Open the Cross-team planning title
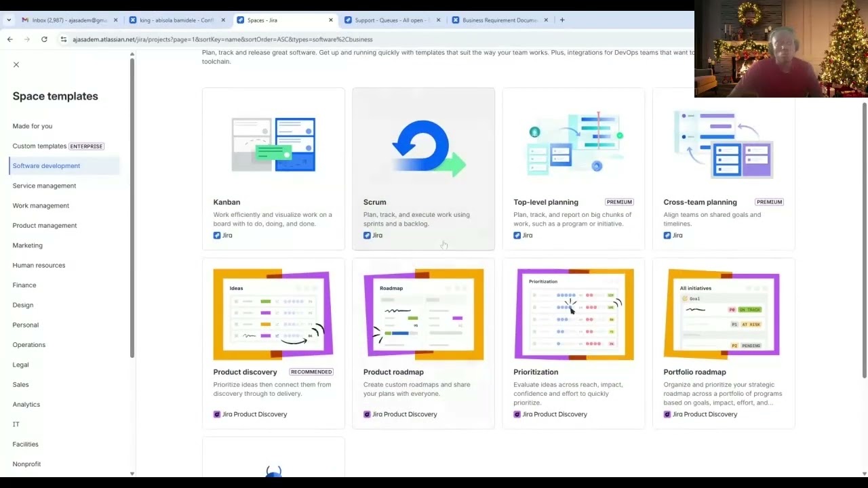The image size is (868, 488). point(700,202)
